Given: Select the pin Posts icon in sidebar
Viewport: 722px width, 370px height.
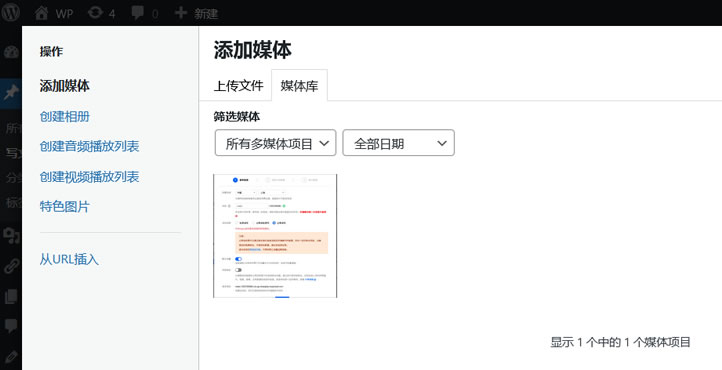Looking at the screenshot, I should tap(11, 93).
